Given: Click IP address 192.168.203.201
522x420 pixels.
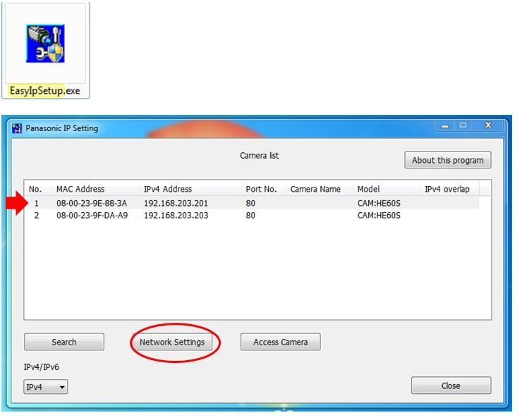Looking at the screenshot, I should pos(176,203).
